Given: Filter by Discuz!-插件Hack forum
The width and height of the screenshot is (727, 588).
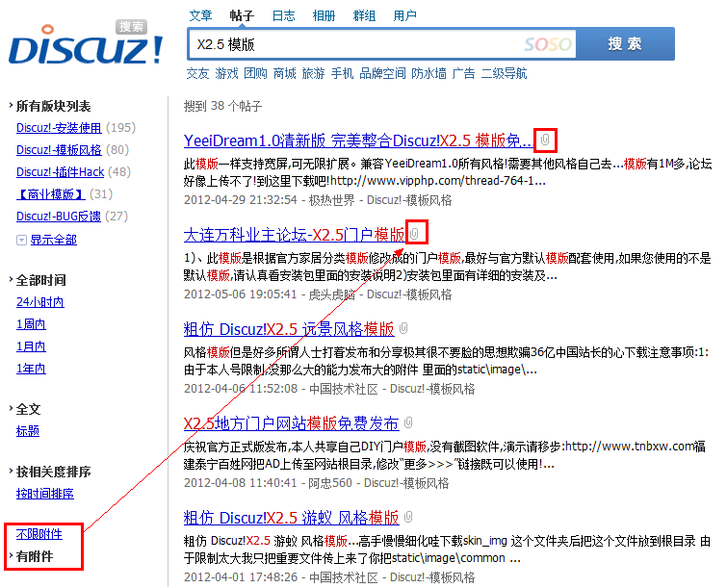Looking at the screenshot, I should [x=61, y=172].
